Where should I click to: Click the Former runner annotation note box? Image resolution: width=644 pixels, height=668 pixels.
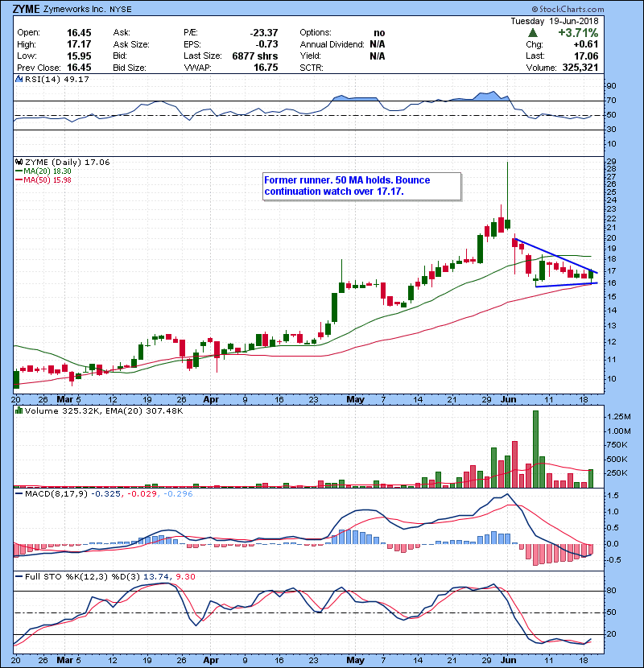pyautogui.click(x=362, y=186)
